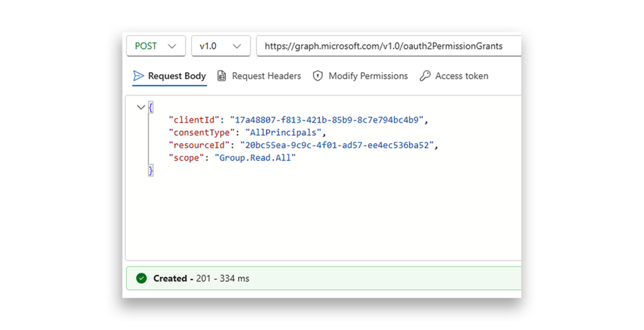
Task: Click the "Group.Read.All" scope value
Action: click(x=255, y=158)
